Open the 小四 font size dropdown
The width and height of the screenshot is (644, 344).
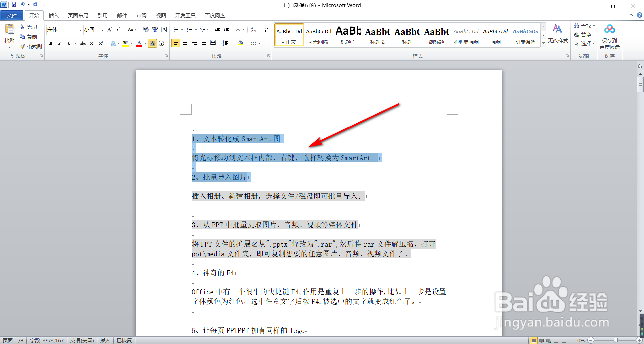pos(102,30)
